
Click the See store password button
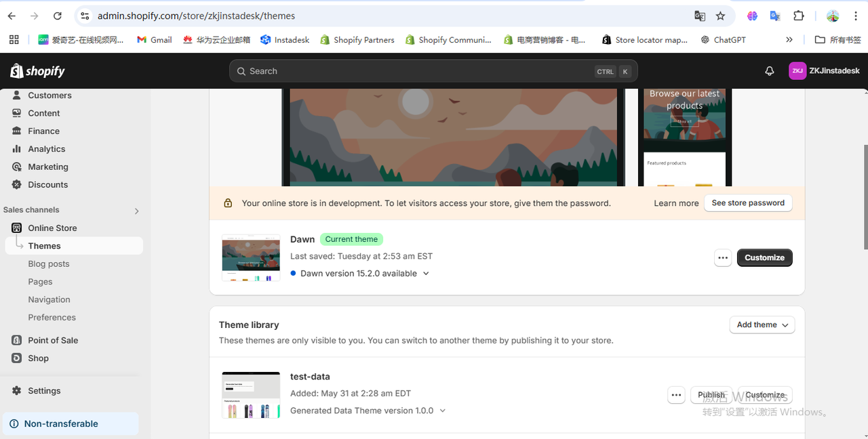coord(747,203)
